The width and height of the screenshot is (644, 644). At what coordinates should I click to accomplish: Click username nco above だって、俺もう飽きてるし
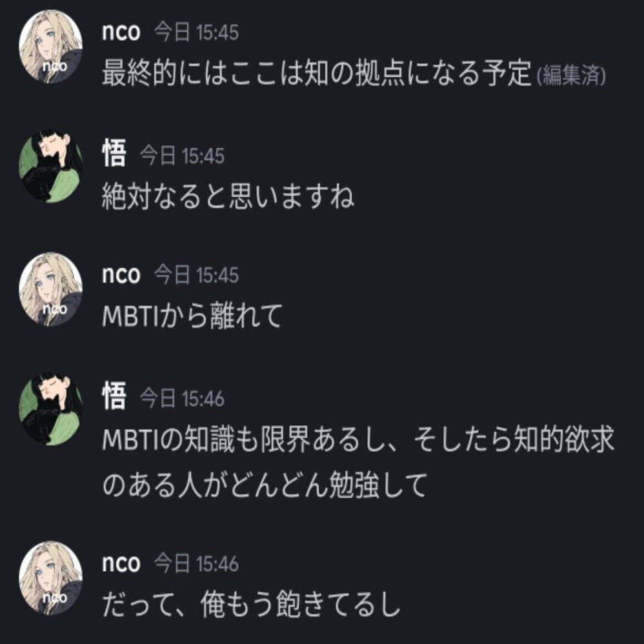[x=121, y=563]
